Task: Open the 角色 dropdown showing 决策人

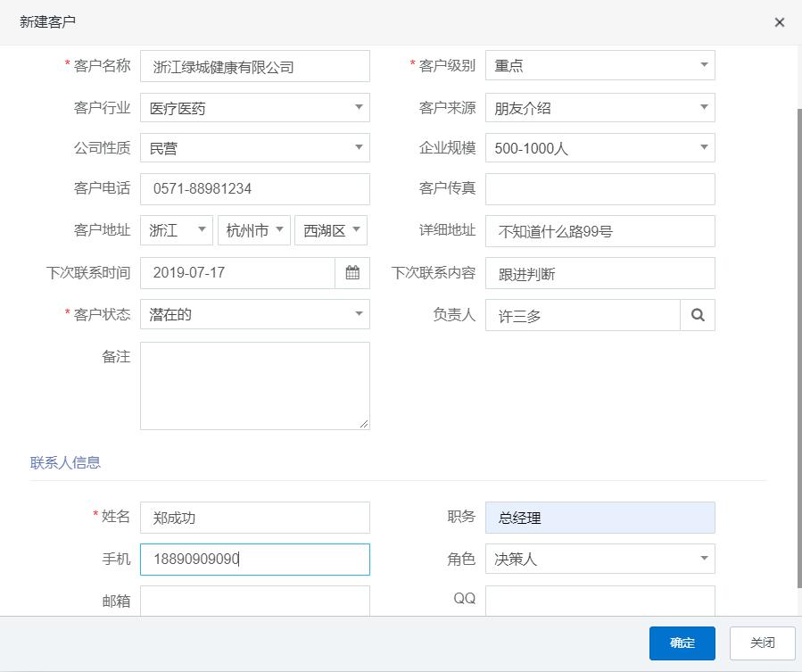Action: point(599,560)
